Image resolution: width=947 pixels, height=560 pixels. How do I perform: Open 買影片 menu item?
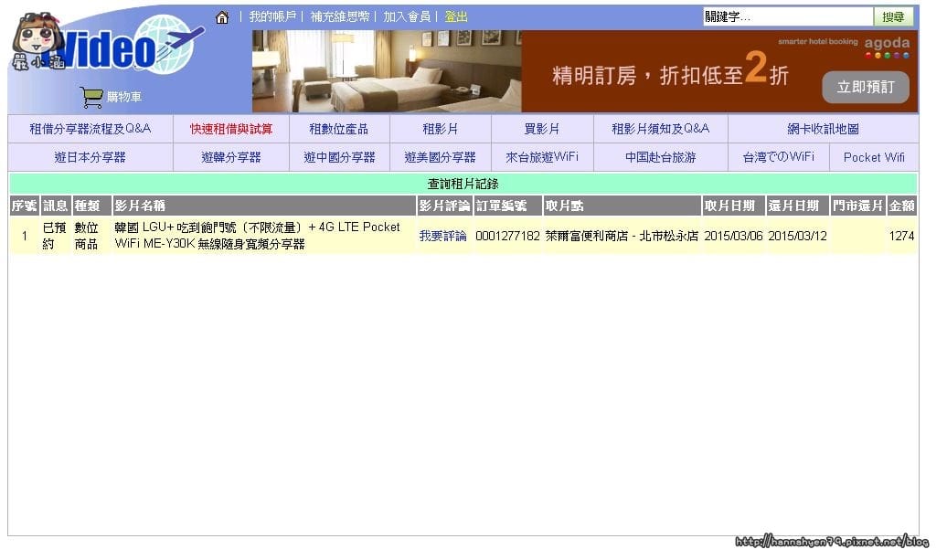click(x=542, y=129)
